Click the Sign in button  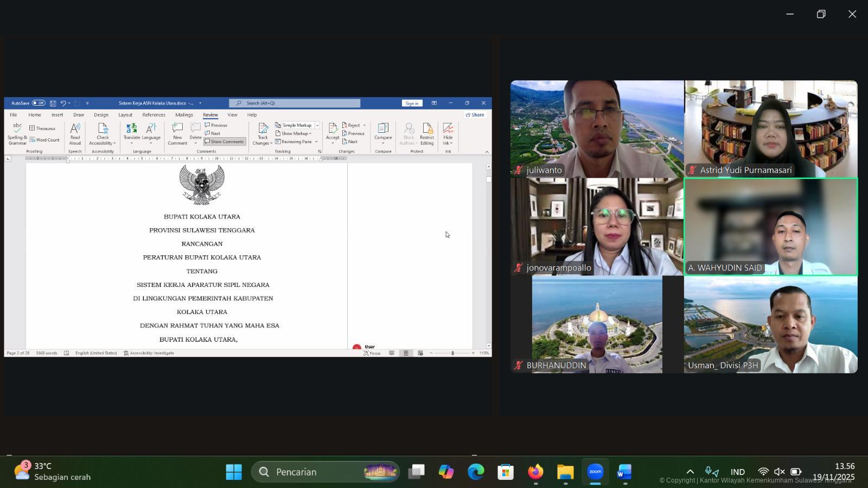412,103
